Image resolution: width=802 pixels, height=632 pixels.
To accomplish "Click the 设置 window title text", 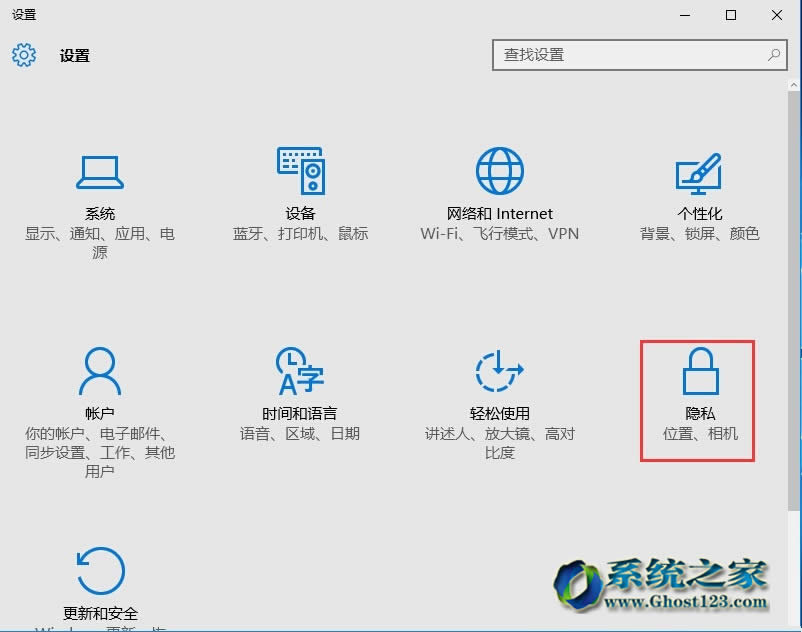I will tap(72, 55).
